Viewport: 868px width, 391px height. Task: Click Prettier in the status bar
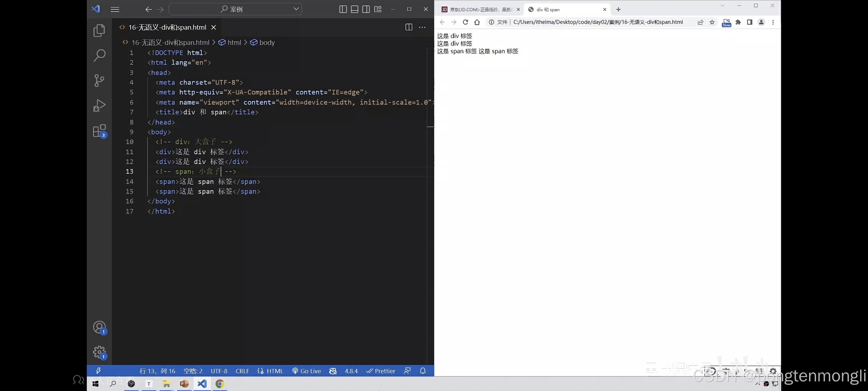(380, 371)
